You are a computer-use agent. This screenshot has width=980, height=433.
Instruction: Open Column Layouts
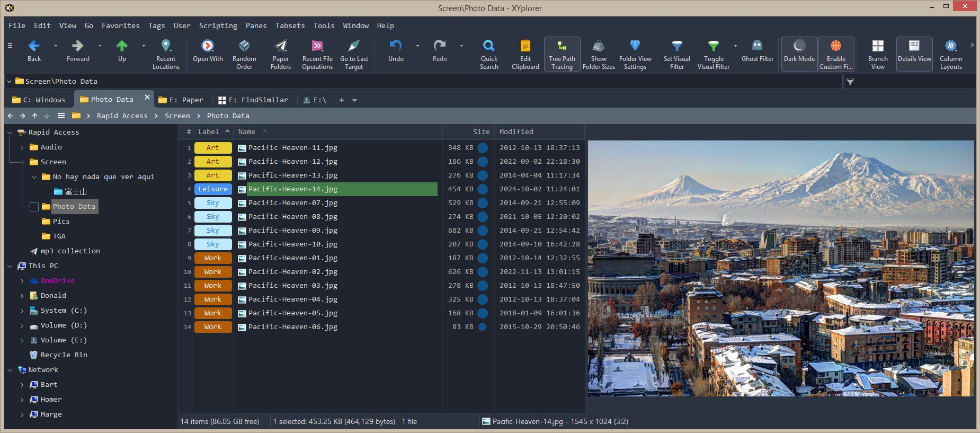click(951, 54)
